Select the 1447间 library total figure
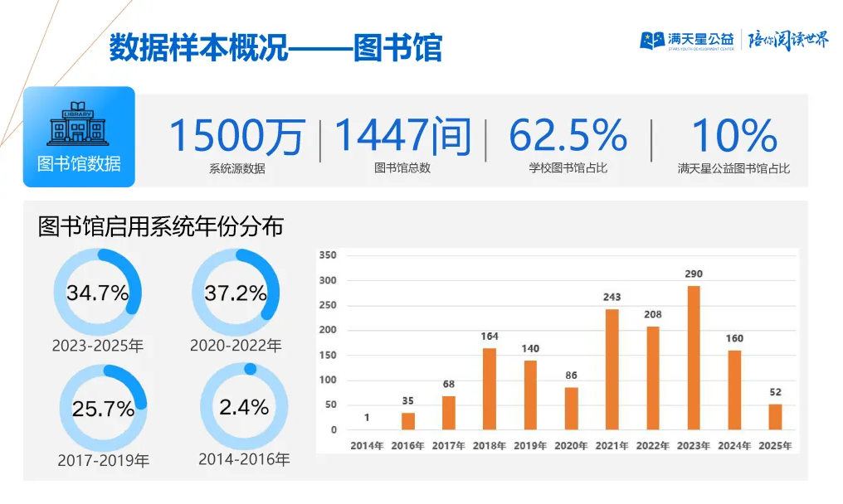This screenshot has height=504, width=843. pyautogui.click(x=402, y=136)
